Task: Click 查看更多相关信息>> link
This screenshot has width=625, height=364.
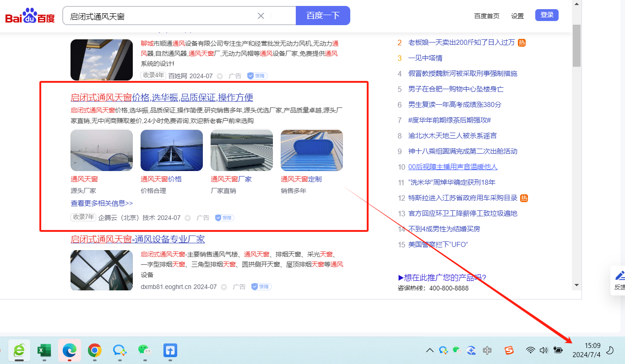Action: pos(102,203)
